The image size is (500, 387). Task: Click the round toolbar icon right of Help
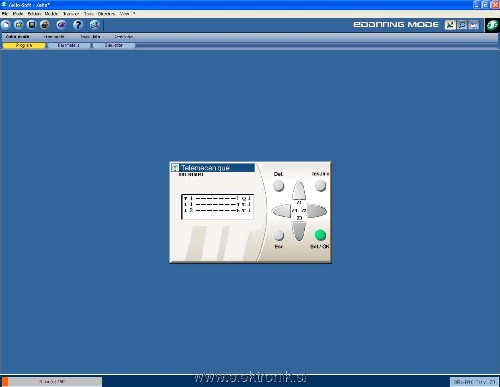[x=95, y=25]
